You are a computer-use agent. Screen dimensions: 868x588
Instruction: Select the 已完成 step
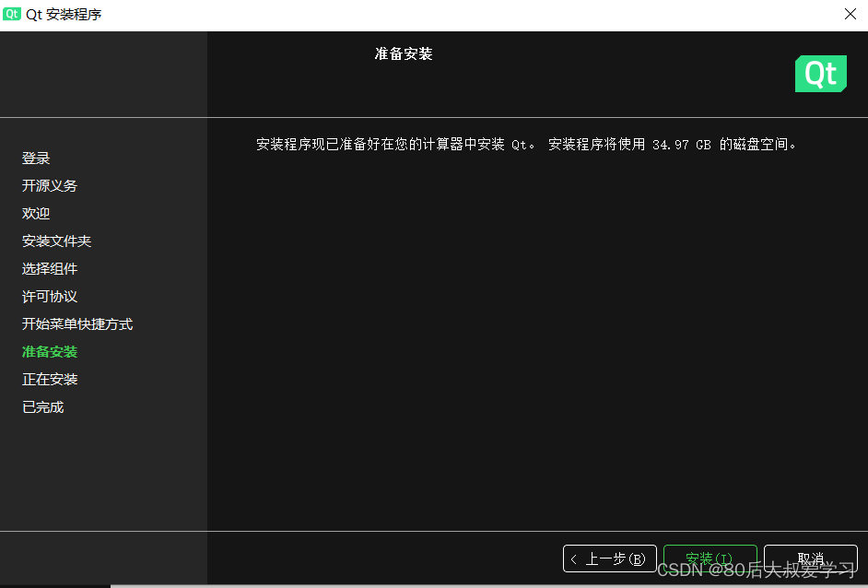42,406
